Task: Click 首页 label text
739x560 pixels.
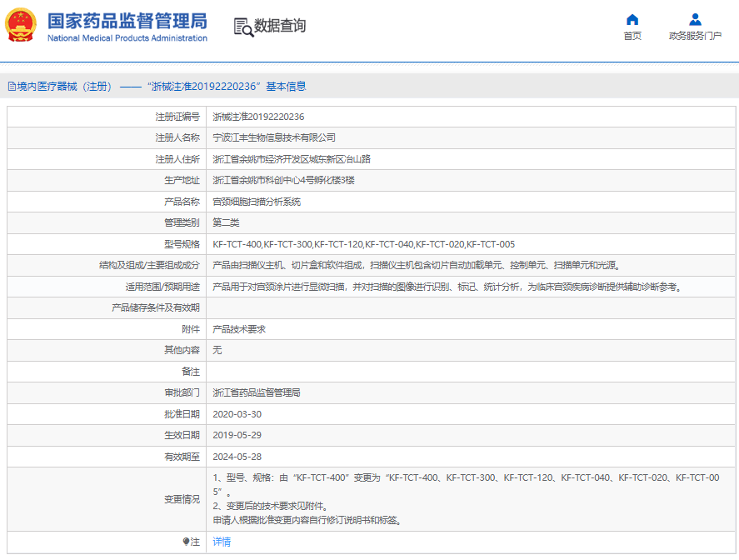Action: click(x=632, y=36)
